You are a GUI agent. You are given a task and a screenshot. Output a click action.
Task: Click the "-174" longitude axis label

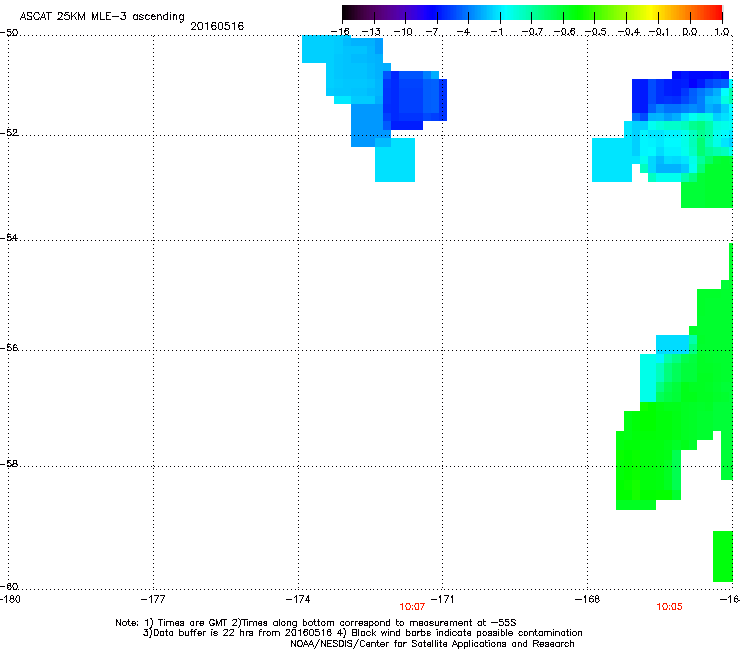[x=298, y=599]
